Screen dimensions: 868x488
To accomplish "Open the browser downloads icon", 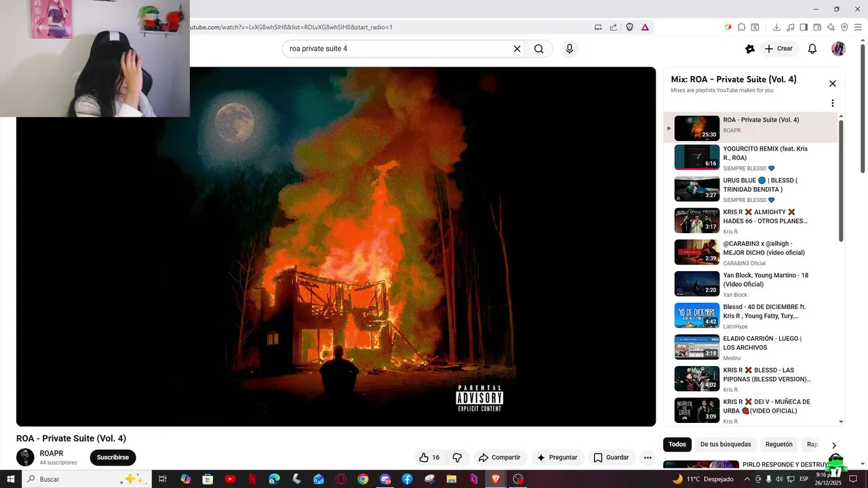I will [776, 27].
